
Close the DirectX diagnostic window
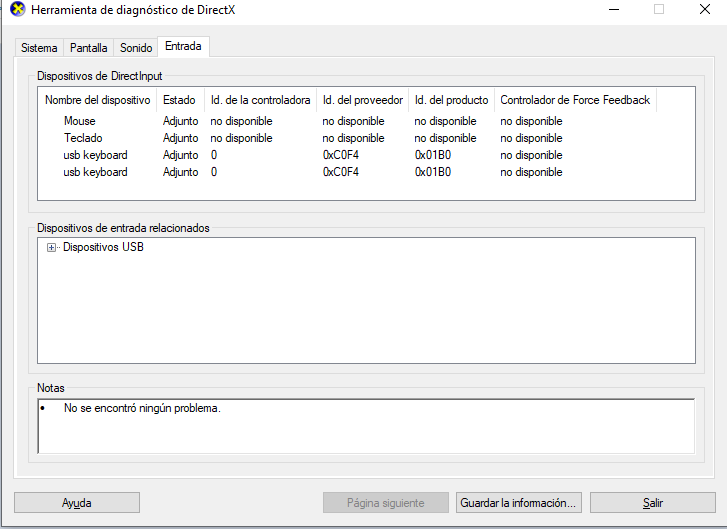pos(705,9)
